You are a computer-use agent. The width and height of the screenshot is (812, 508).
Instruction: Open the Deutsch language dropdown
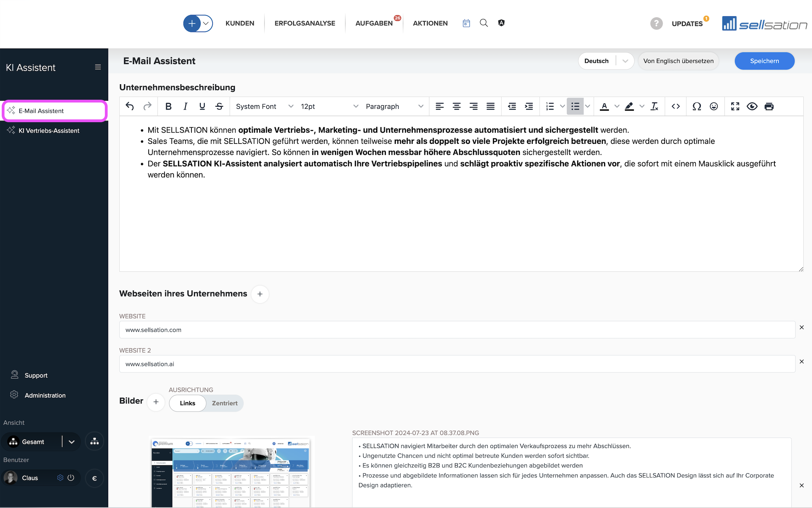tap(606, 61)
